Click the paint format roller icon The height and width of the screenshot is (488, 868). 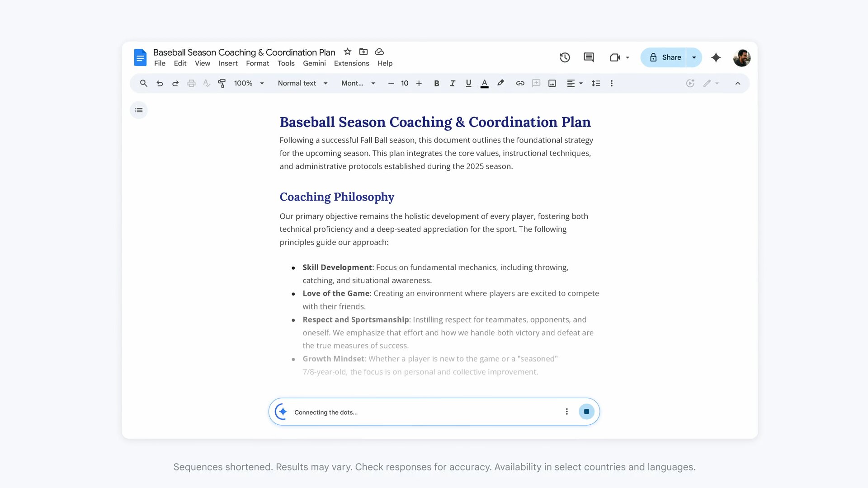point(222,83)
